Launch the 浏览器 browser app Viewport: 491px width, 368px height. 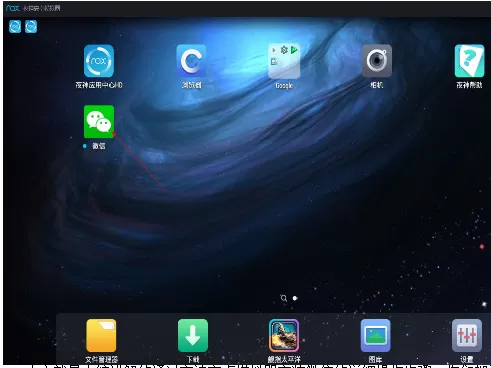tap(191, 61)
